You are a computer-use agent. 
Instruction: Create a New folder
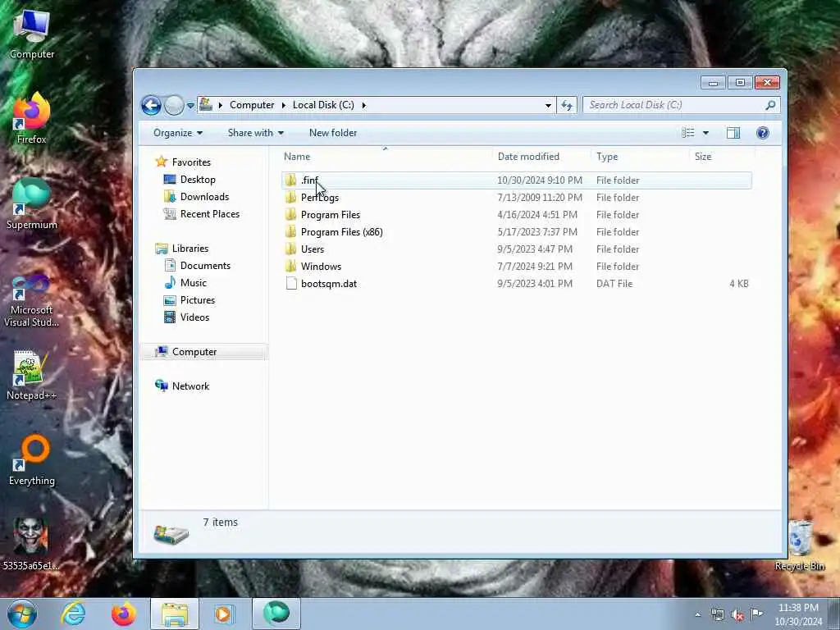333,133
